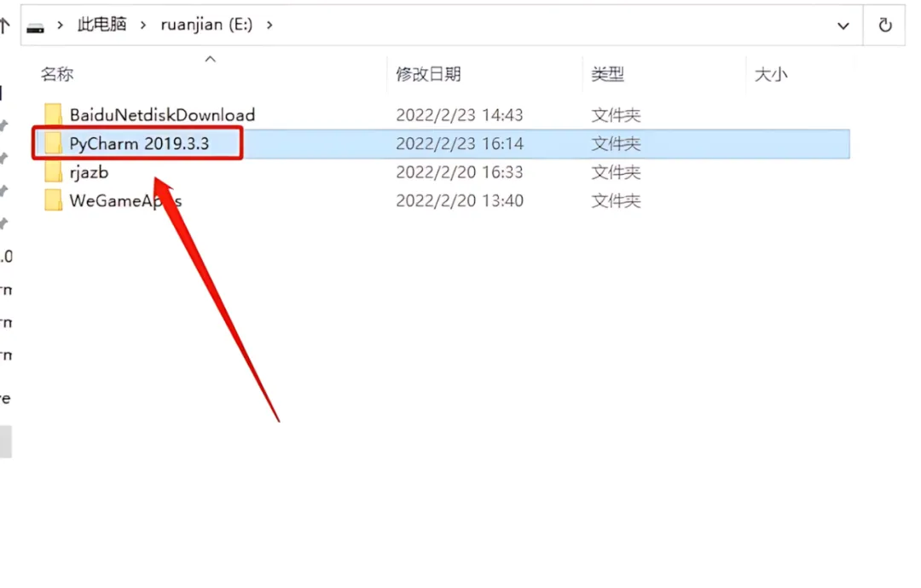Viewport: 921px width, 588px height.
Task: Expand chevron after ruanjian (E:) breadcrumb
Action: 269,26
